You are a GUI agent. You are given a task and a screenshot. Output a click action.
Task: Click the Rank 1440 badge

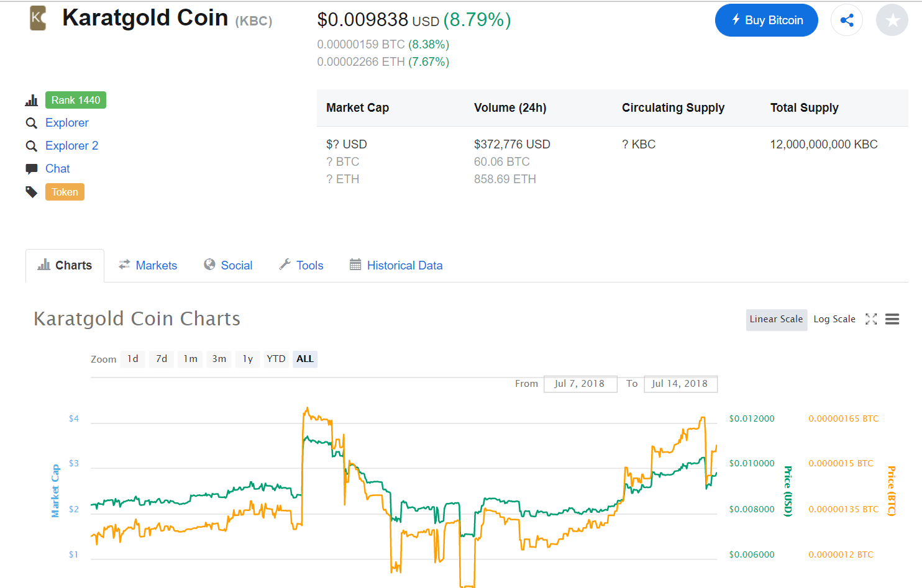click(x=76, y=100)
